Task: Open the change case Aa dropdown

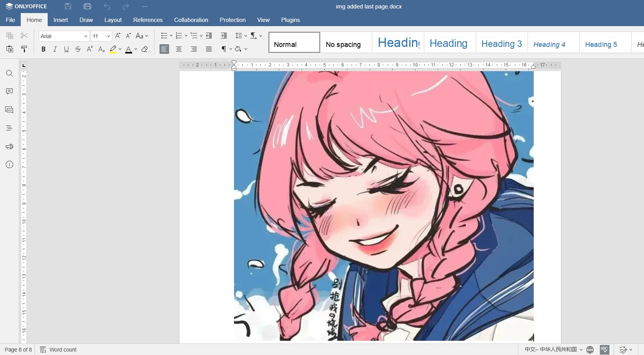Action: [x=142, y=36]
